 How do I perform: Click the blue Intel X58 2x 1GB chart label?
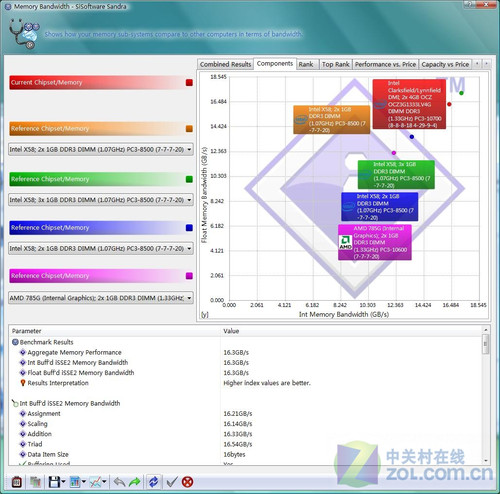[379, 207]
